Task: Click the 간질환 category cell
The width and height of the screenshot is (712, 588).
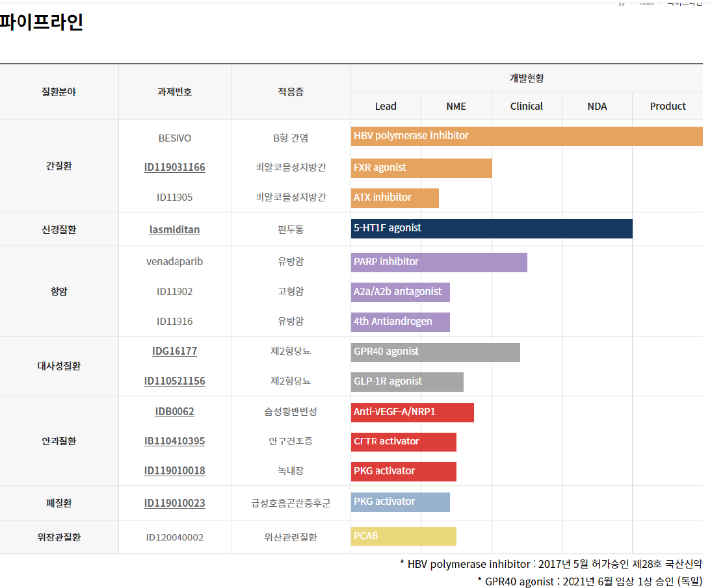Action: [59, 166]
